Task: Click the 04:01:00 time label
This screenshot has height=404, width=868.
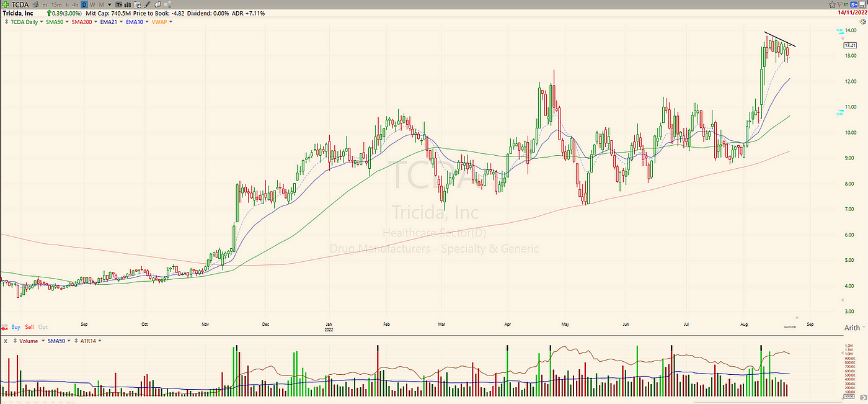Action: [x=790, y=326]
